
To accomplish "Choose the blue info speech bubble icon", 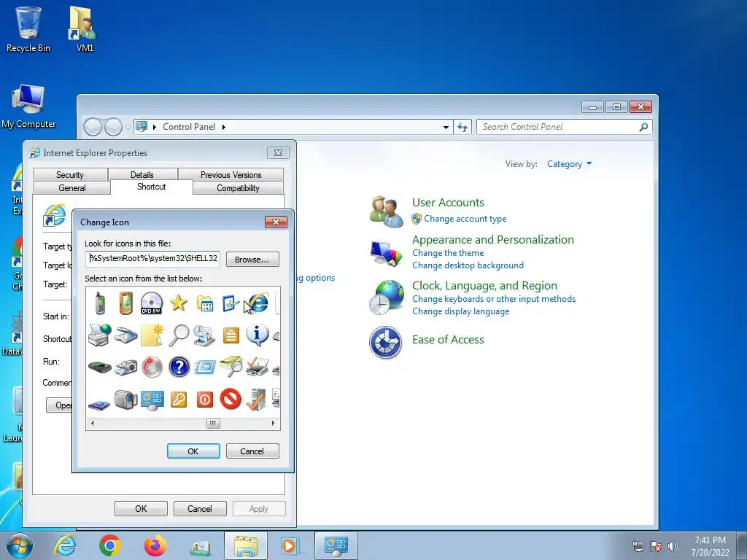I will [258, 335].
